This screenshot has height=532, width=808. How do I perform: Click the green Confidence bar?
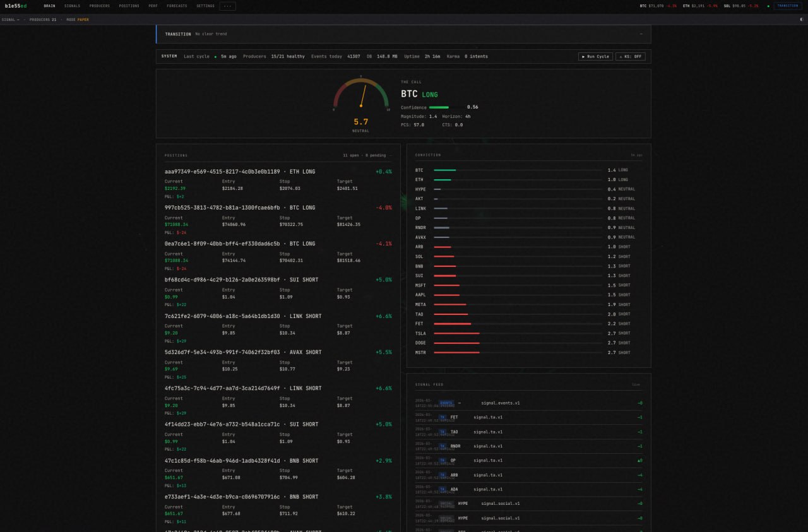(439, 107)
